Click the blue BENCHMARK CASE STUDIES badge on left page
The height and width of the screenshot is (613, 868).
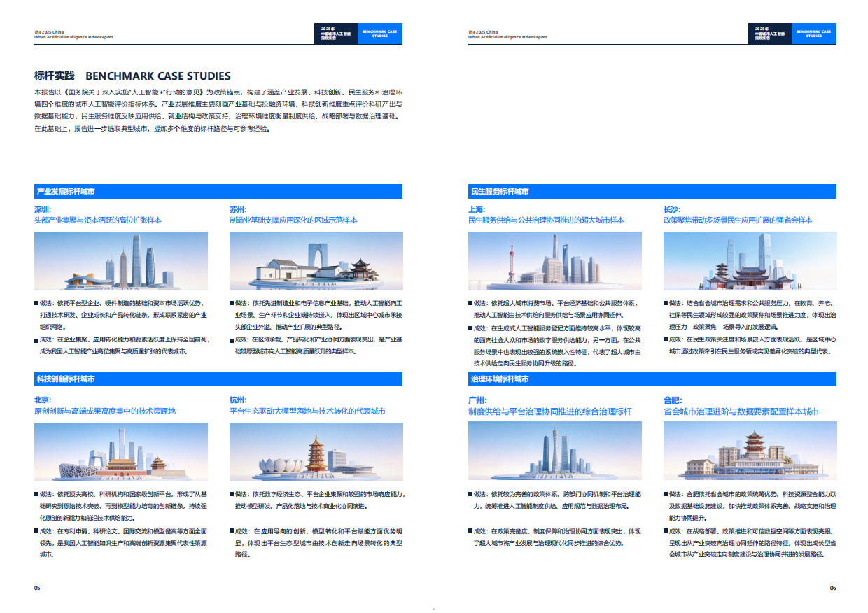tap(381, 32)
